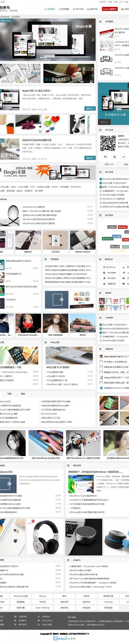Switch to the 专题 tab

click(x=9, y=394)
